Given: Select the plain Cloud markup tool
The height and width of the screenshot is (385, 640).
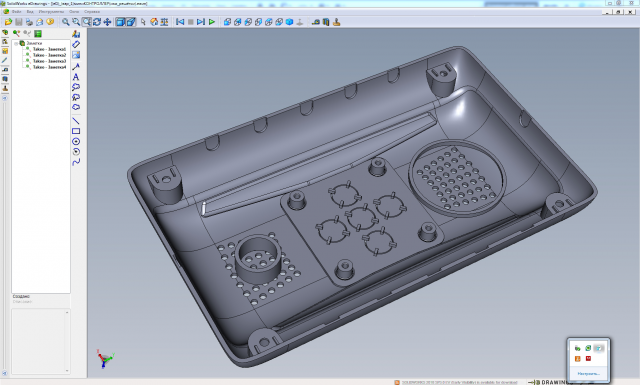Looking at the screenshot, I should coord(76,107).
